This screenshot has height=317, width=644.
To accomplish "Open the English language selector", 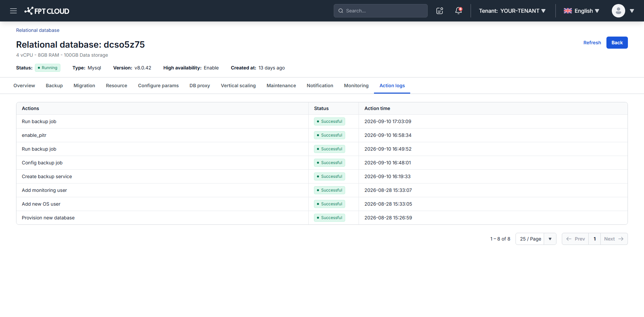I will click(x=581, y=11).
